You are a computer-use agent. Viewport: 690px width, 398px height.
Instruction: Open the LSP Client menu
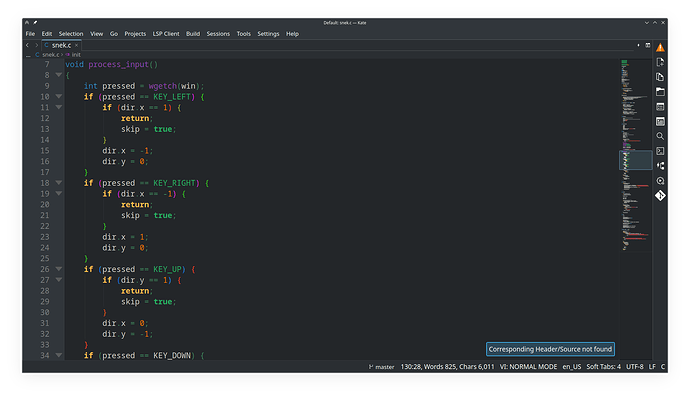click(166, 33)
